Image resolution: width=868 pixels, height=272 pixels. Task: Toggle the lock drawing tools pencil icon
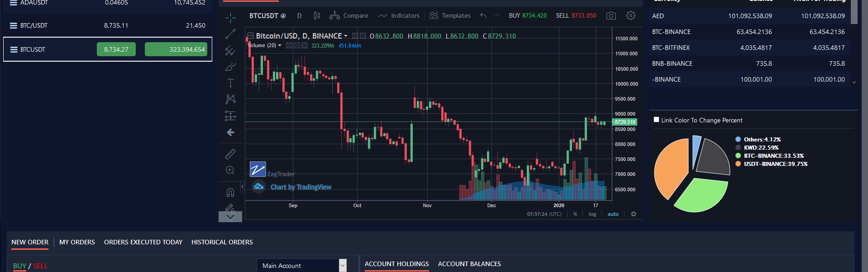click(230, 208)
